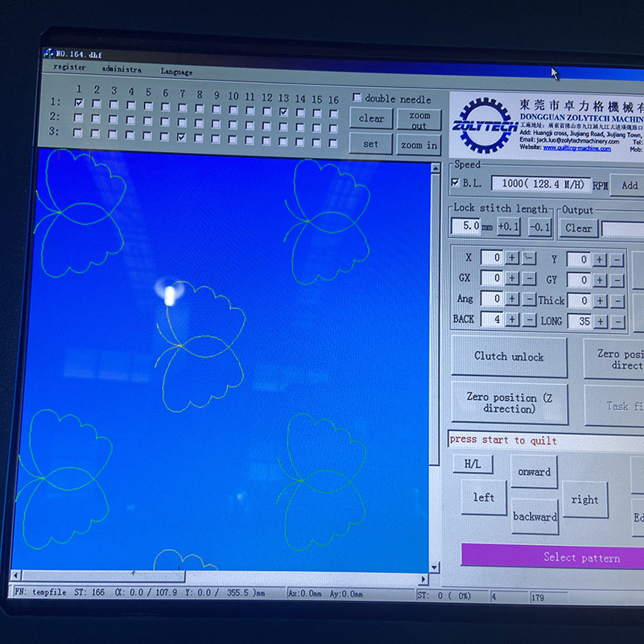Click the lock stitch length field

pyautogui.click(x=466, y=226)
